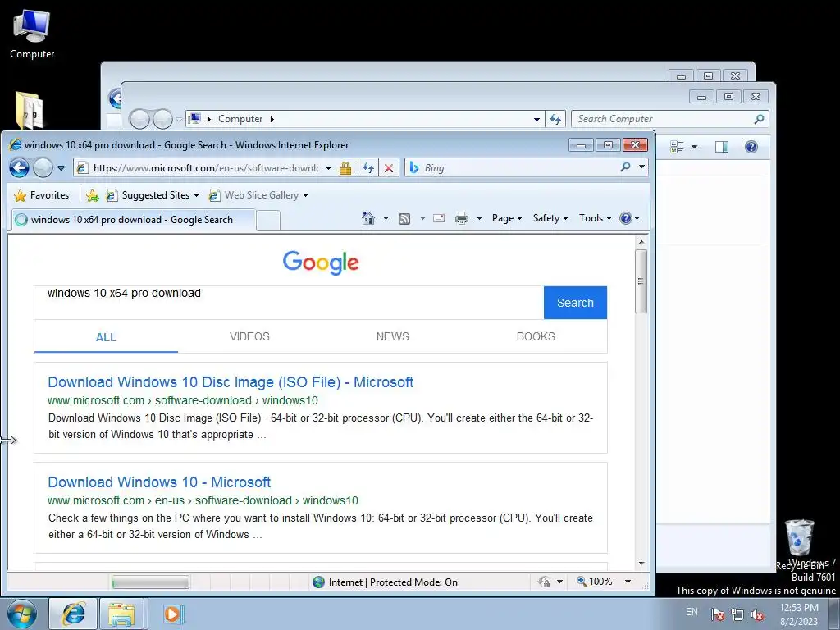Click the Google logo
The height and width of the screenshot is (630, 840).
[x=321, y=262]
